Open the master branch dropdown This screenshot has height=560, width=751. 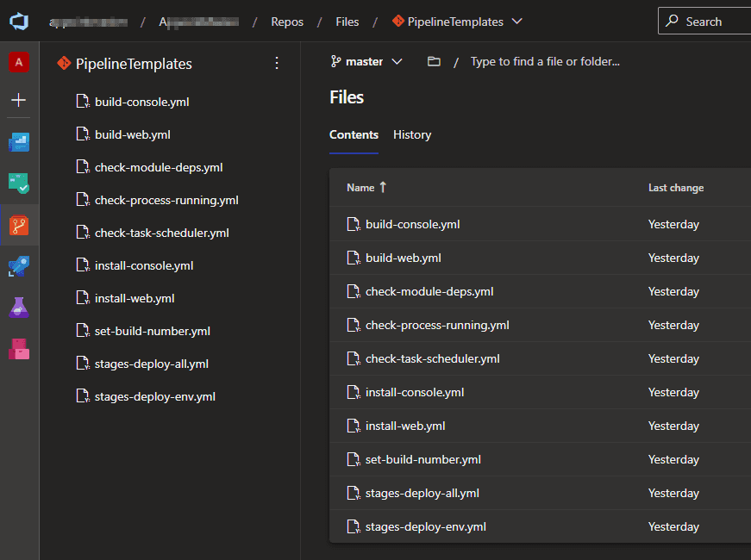366,62
